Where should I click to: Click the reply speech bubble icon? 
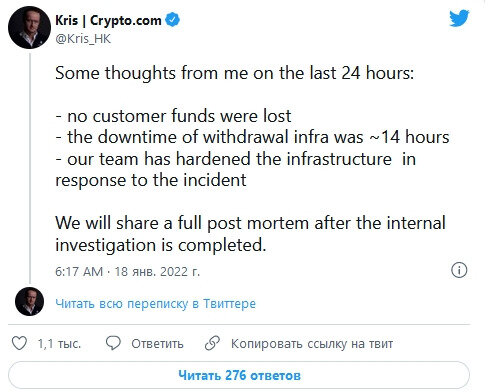(x=113, y=343)
